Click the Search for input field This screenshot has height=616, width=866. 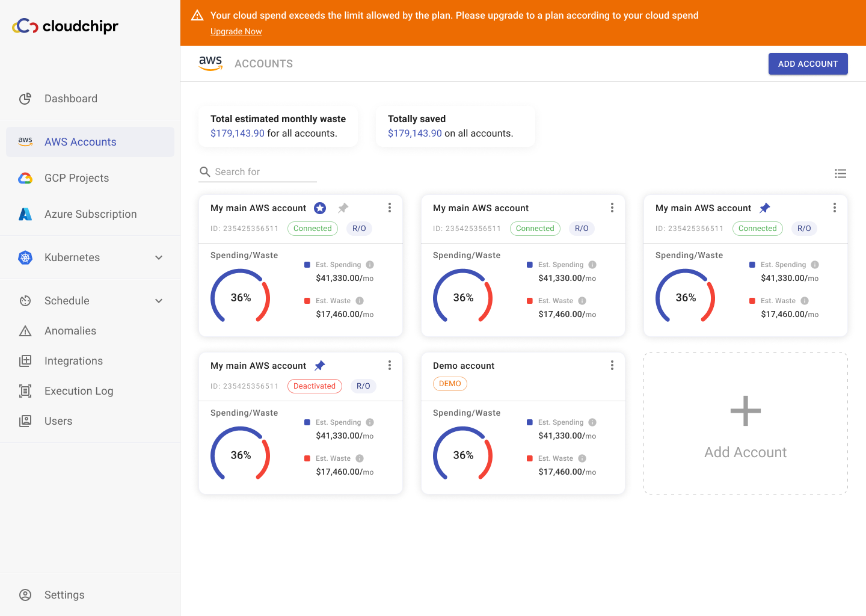265,172
